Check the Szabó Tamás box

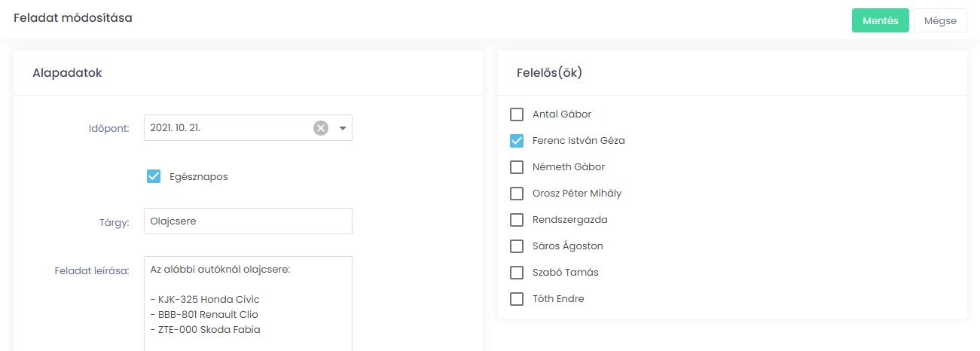517,273
